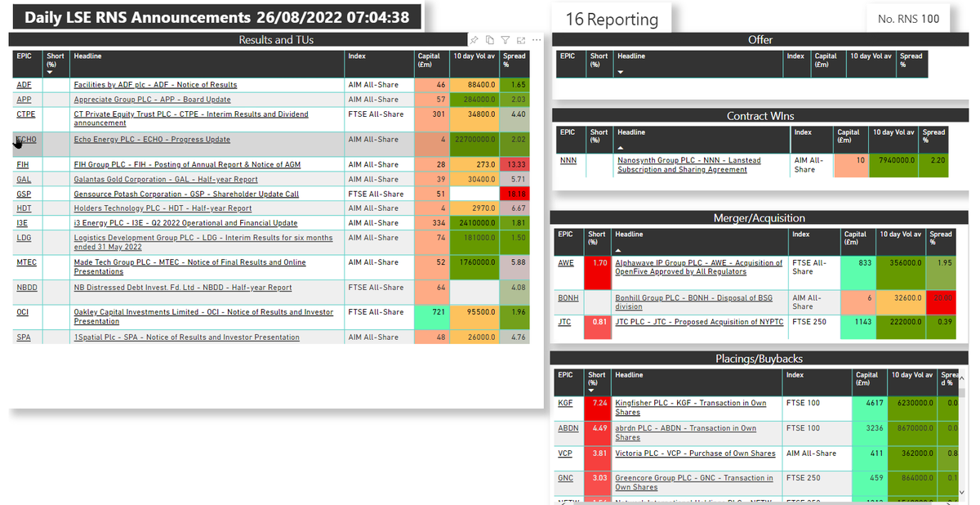The width and height of the screenshot is (980, 505).
Task: Copy the Results and TUs visual
Action: [x=489, y=40]
